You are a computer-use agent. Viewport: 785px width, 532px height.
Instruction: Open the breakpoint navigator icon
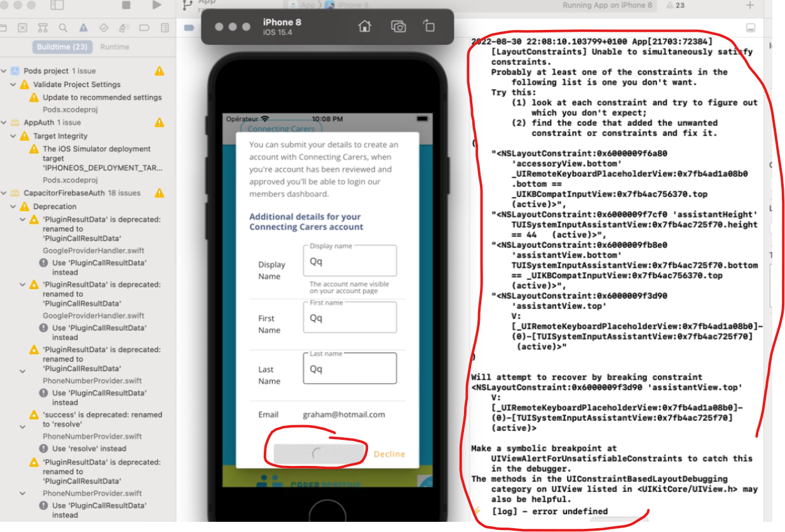[144, 28]
